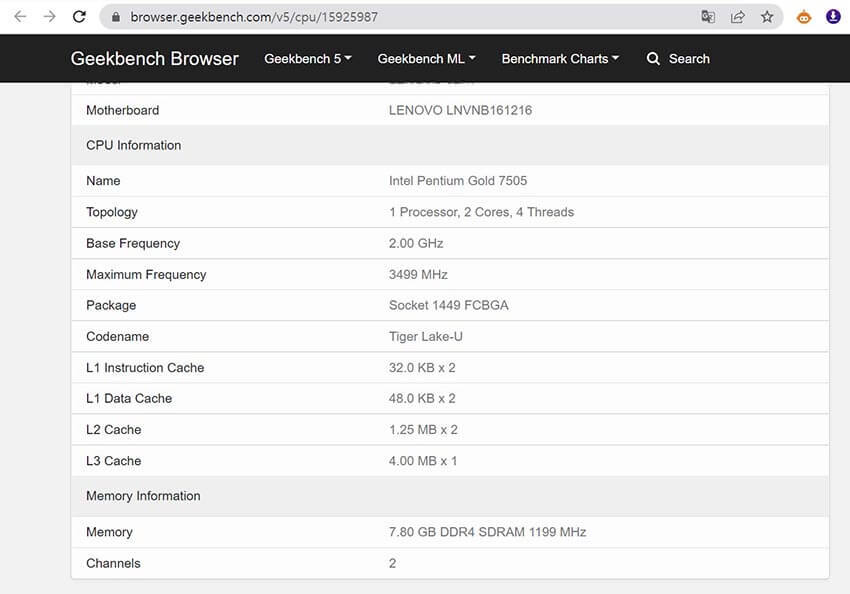Select the Memory Information section header
This screenshot has height=594, width=850.
click(x=449, y=496)
